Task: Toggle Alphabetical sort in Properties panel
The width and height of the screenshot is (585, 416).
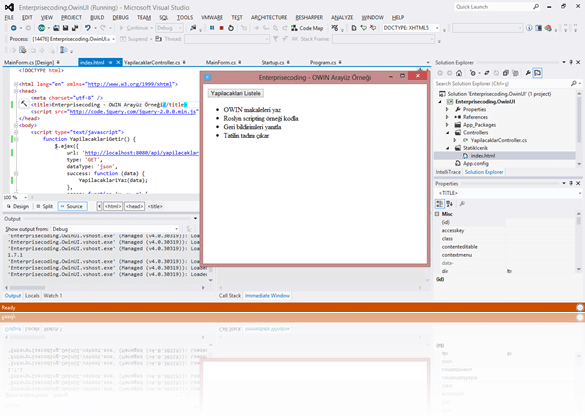Action: [x=450, y=204]
